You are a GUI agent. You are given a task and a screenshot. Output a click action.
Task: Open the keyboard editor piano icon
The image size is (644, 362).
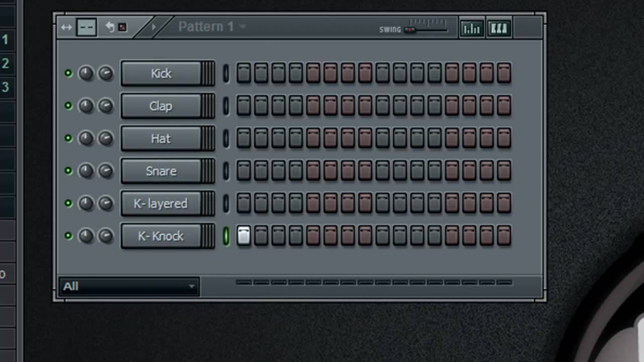499,28
